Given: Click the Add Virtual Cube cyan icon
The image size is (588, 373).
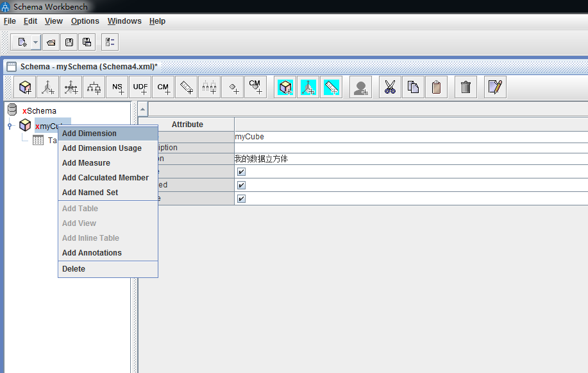Looking at the screenshot, I should click(x=285, y=87).
